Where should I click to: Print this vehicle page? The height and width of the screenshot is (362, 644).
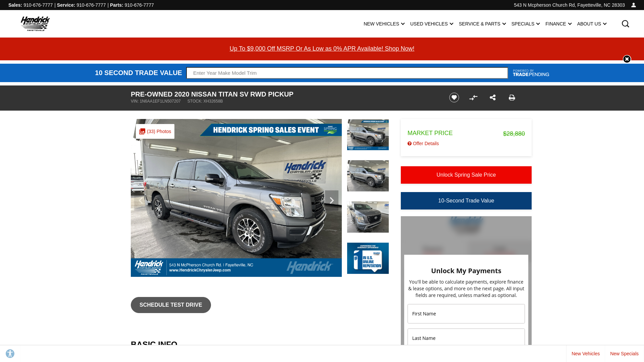(x=512, y=98)
